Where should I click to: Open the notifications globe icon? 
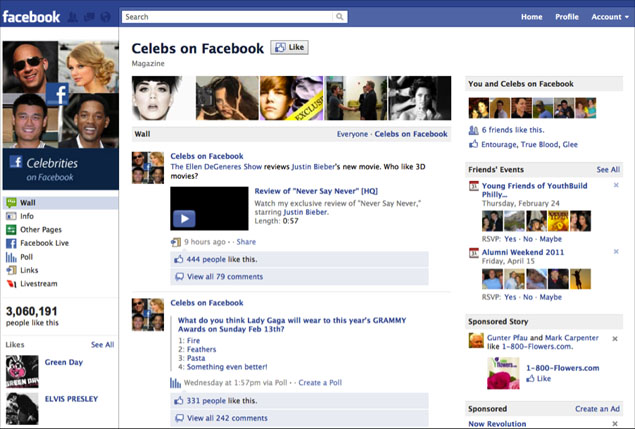pos(104,17)
